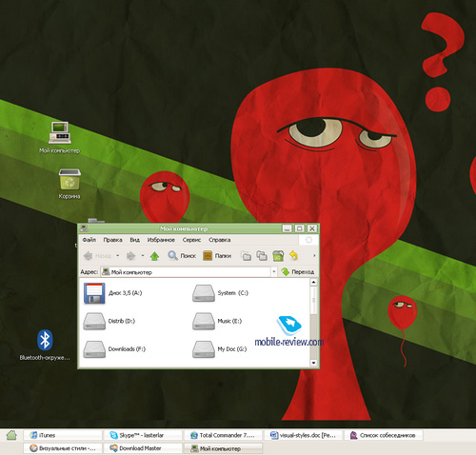This screenshot has width=476, height=455.
Task: Open the Bluetooth-окружение desktop icon
Action: pos(45,345)
